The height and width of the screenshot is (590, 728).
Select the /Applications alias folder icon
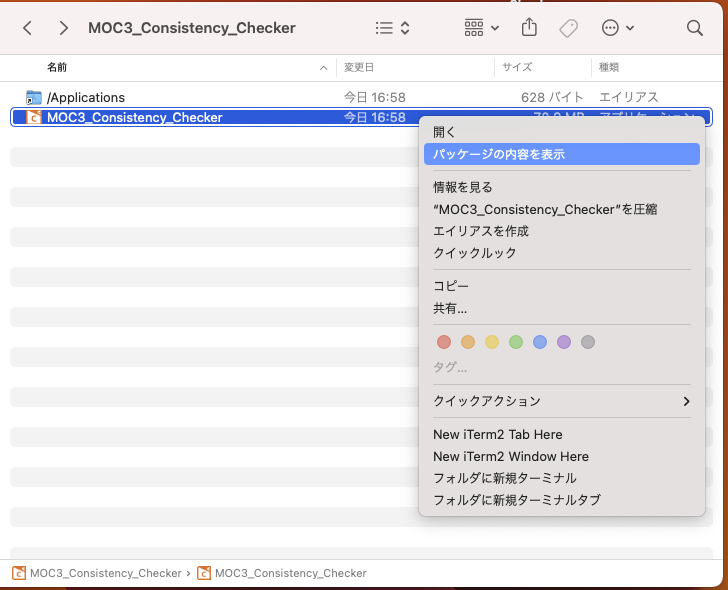point(33,97)
